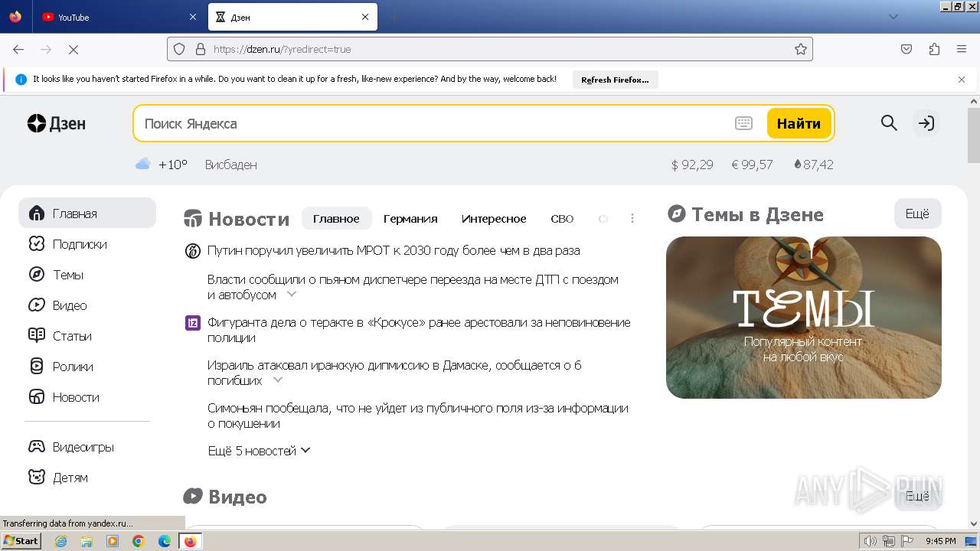
Task: Expand the пьяном диспетчере news story
Action: 291,294
